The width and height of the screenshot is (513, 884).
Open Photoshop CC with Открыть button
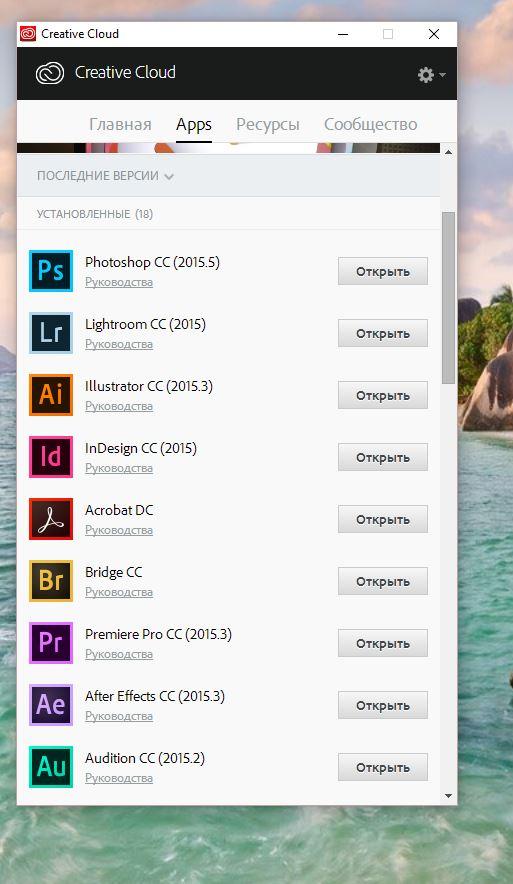[383, 271]
